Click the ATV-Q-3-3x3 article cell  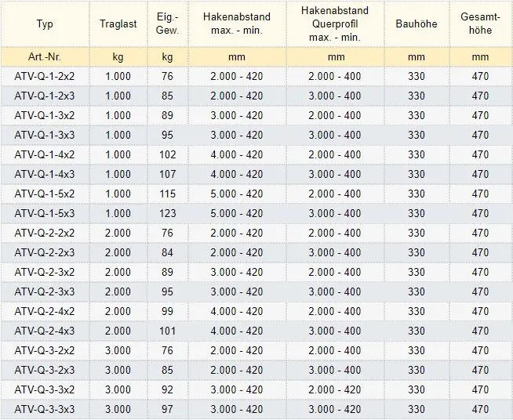coord(45,409)
